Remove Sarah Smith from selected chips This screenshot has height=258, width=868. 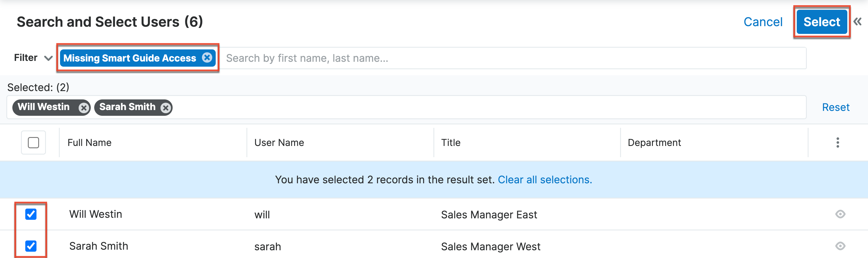[x=165, y=107]
